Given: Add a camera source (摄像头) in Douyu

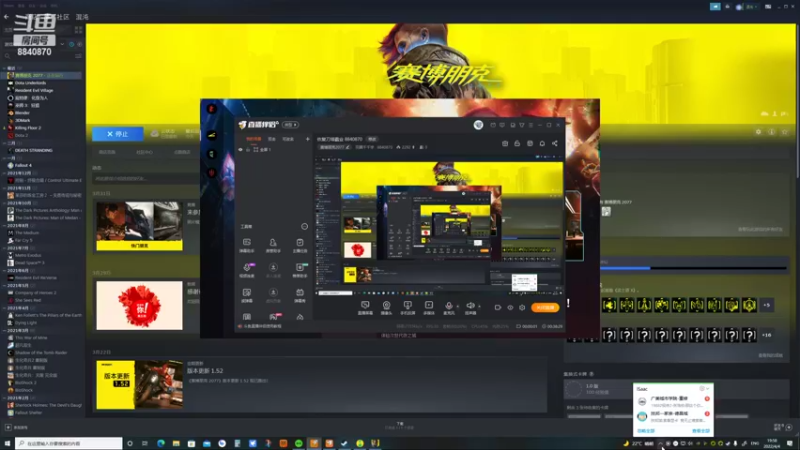Looking at the screenshot, I should tap(386, 307).
